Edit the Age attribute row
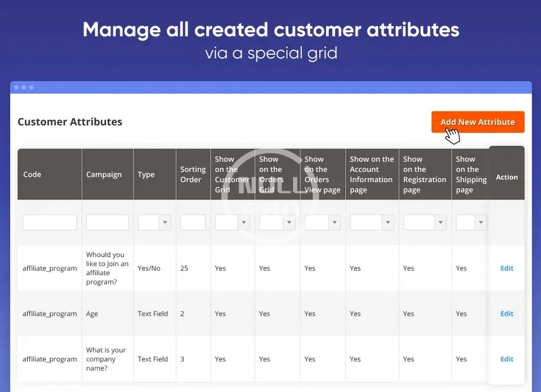This screenshot has width=541, height=392. [507, 314]
